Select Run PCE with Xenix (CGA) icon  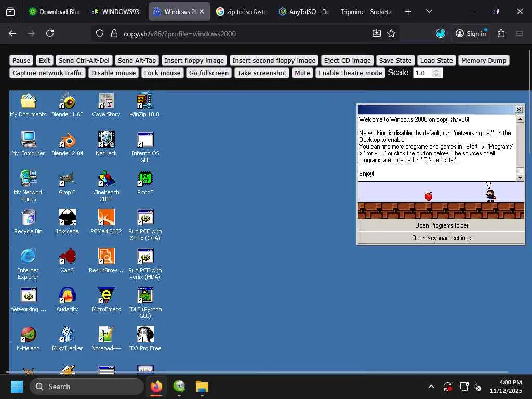pos(145,225)
